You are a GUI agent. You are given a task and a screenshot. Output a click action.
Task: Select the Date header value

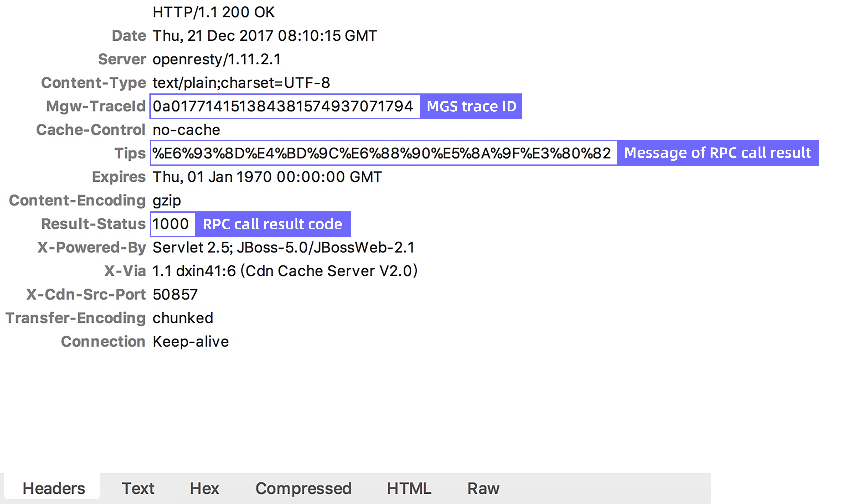coord(265,36)
